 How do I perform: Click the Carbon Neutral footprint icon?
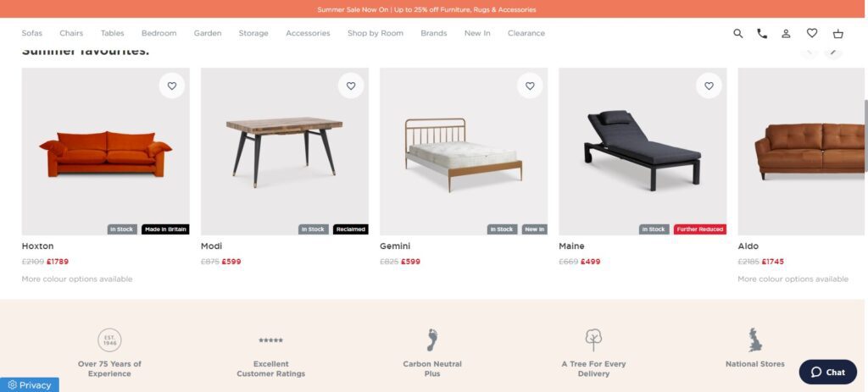(x=432, y=340)
